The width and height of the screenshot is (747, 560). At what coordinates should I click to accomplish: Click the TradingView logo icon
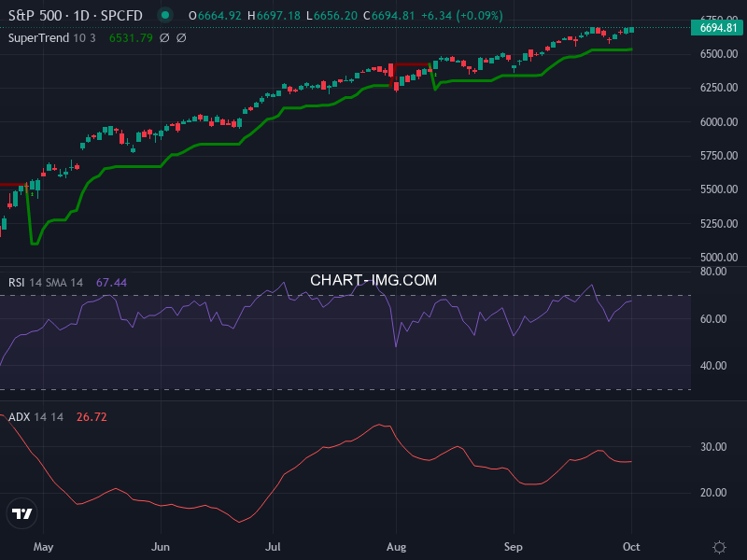point(22,513)
